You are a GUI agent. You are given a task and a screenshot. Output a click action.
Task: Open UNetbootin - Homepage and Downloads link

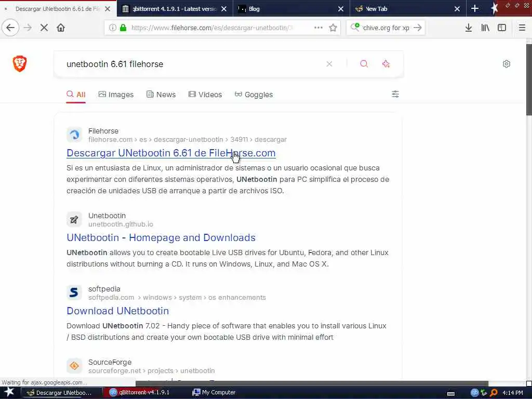(161, 237)
